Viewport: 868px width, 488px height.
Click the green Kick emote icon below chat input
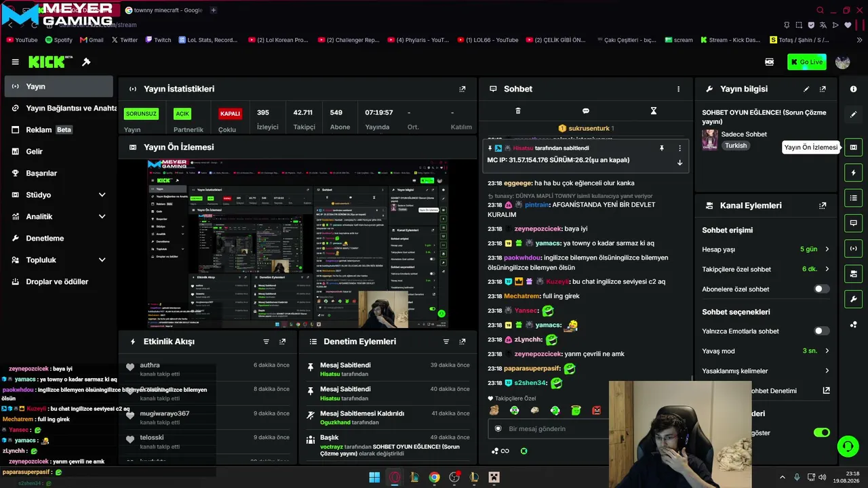pos(524,451)
